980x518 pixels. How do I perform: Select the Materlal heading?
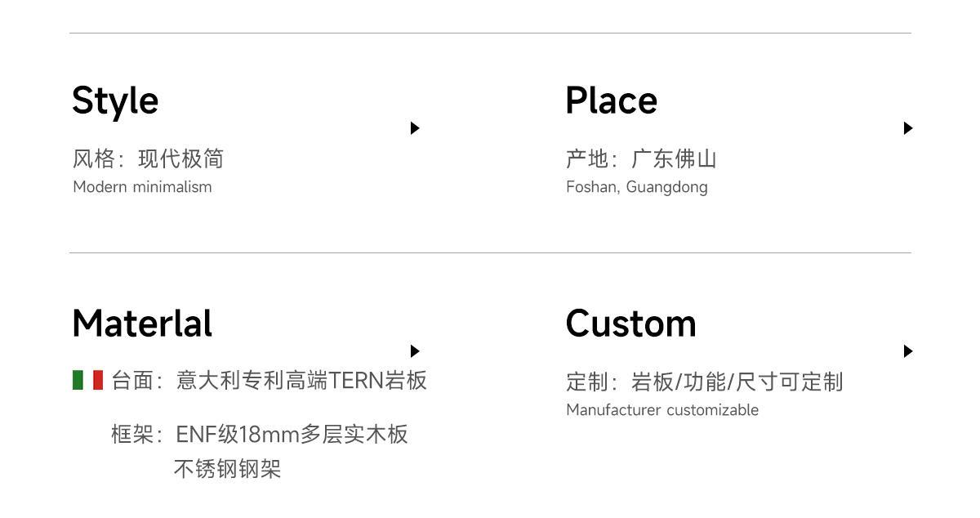(x=142, y=324)
